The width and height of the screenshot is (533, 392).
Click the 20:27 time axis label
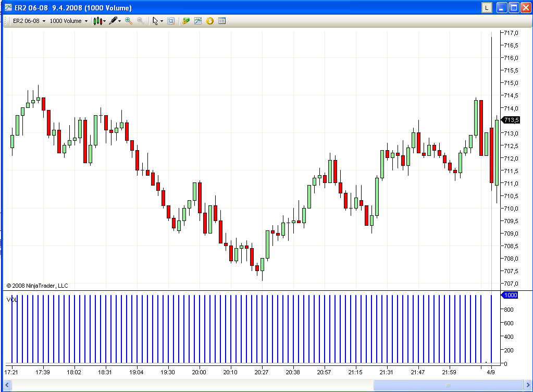[262, 372]
